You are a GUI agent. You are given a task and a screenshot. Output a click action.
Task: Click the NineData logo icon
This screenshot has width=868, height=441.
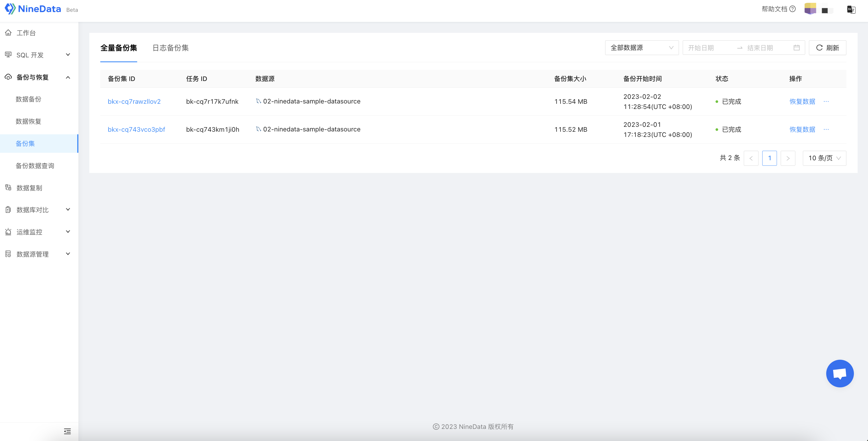click(x=10, y=9)
